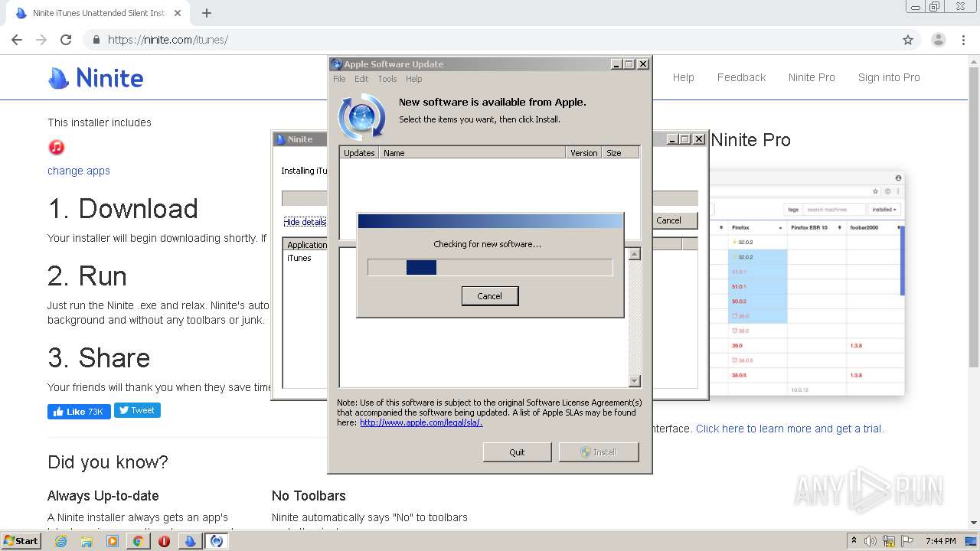Click the checking progress bar
This screenshot has width=980, height=551.
490,267
